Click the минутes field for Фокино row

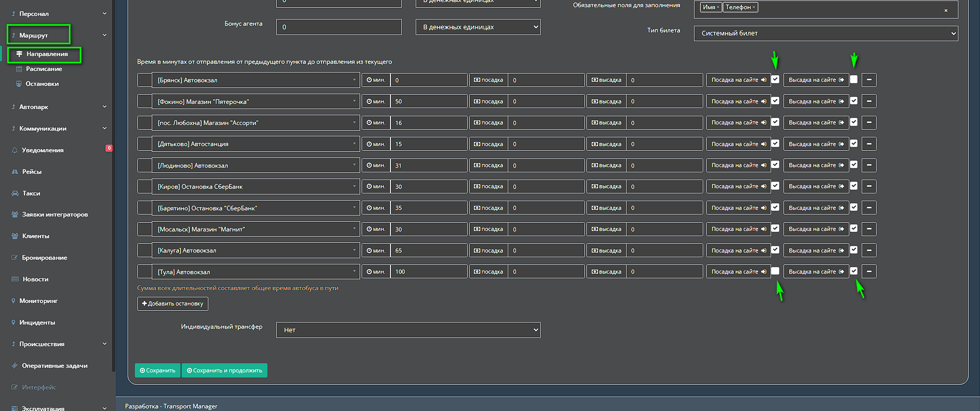click(x=429, y=102)
